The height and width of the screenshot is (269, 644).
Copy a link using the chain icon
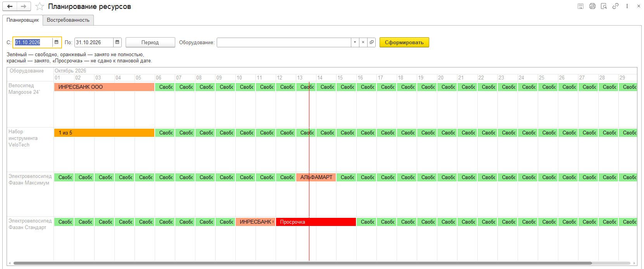[615, 6]
